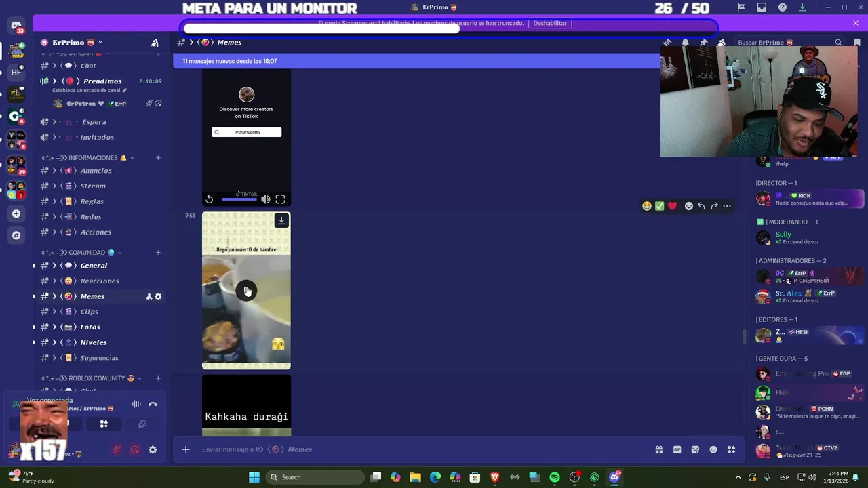Click Deshabilitar streamer mode button
The width and height of the screenshot is (868, 488).
coord(549,23)
